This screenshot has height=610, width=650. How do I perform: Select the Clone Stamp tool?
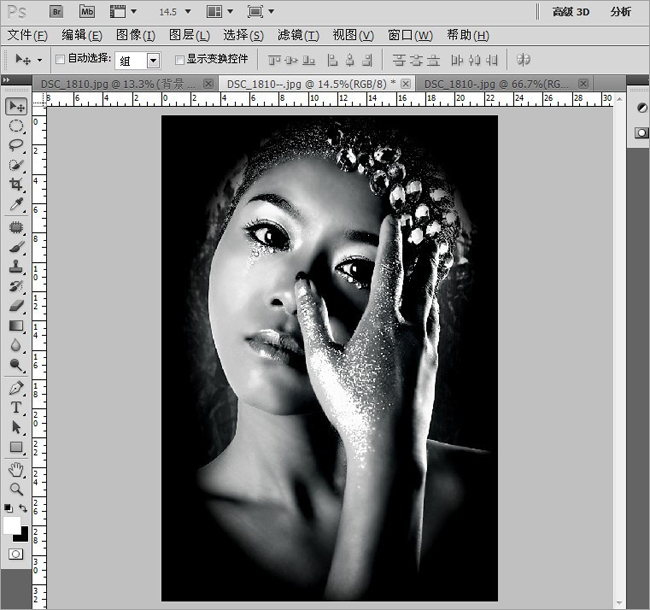[x=16, y=266]
